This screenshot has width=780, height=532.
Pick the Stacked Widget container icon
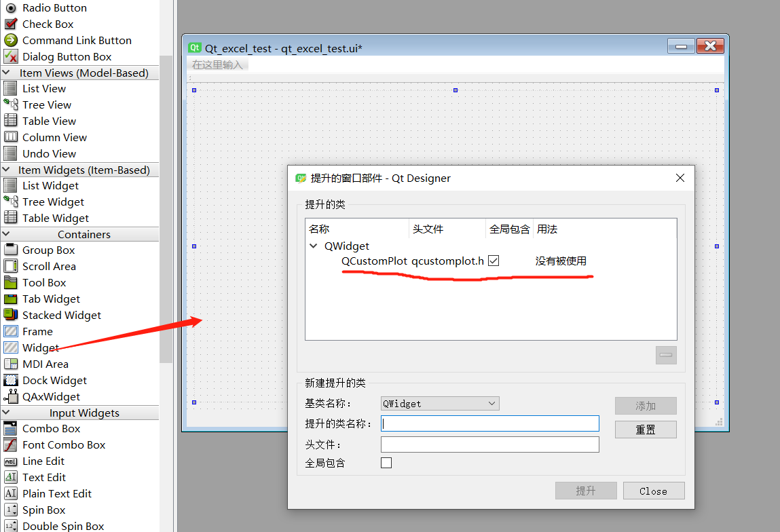[10, 315]
